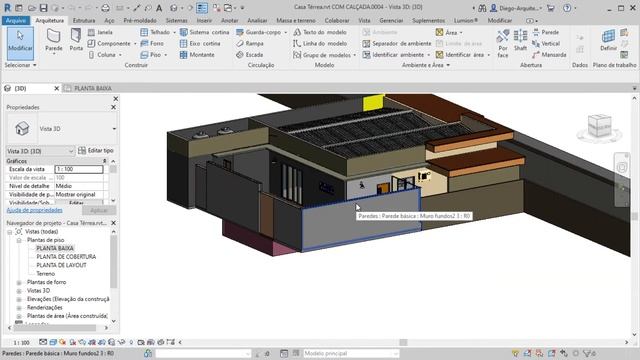Screen dimensions: 640x360
Task: Select the Terreno view item
Action: [x=45, y=273]
